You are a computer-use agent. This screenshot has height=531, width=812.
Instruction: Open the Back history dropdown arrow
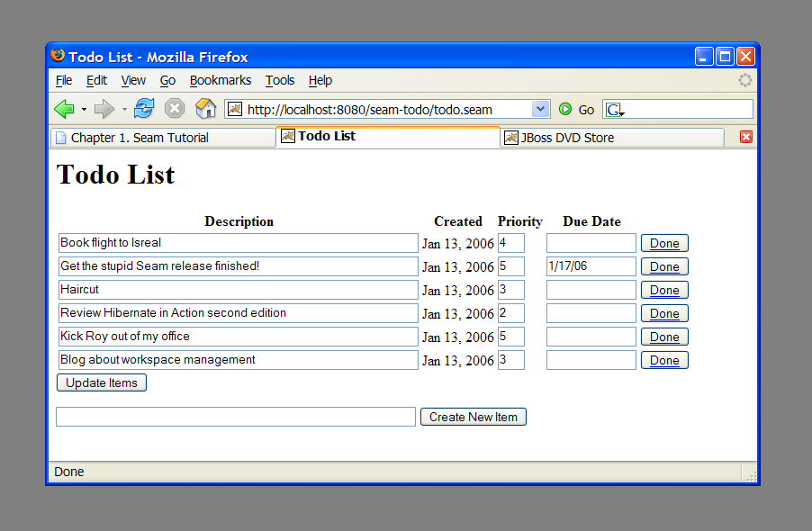pos(84,110)
